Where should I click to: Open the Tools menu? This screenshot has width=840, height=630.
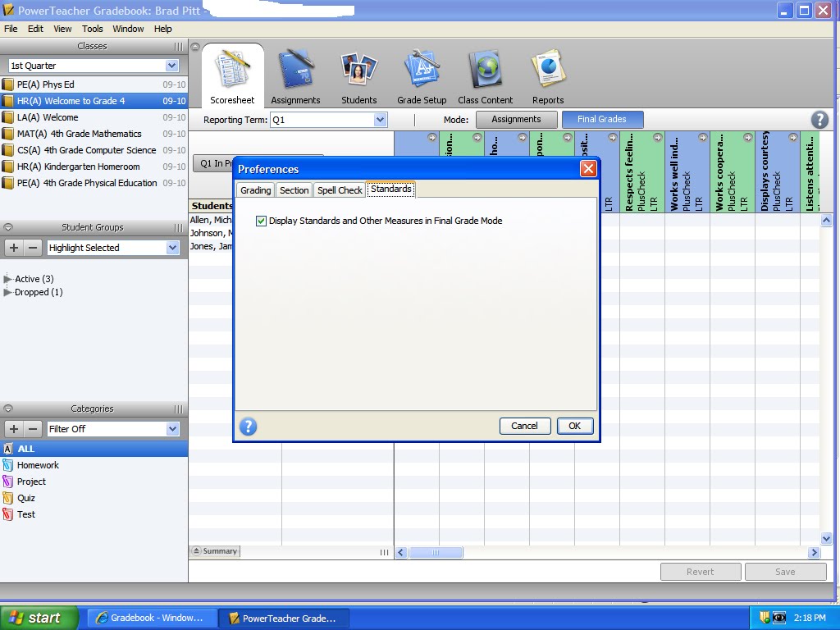tap(92, 29)
